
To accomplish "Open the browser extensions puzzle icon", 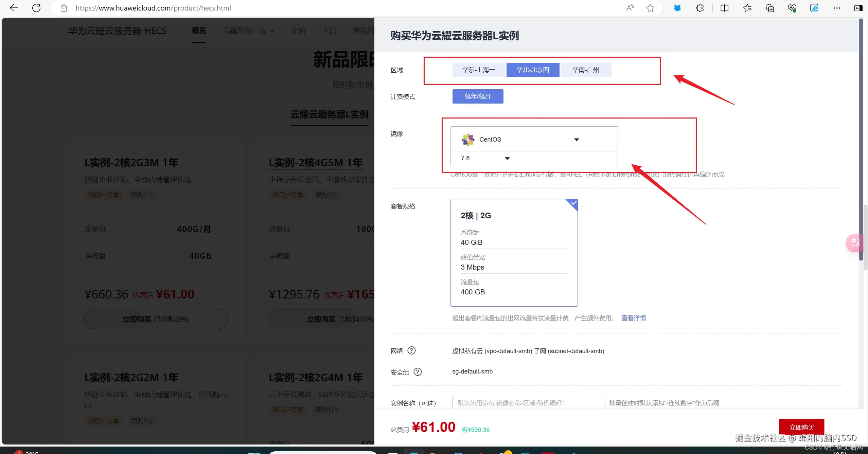I will click(x=700, y=8).
